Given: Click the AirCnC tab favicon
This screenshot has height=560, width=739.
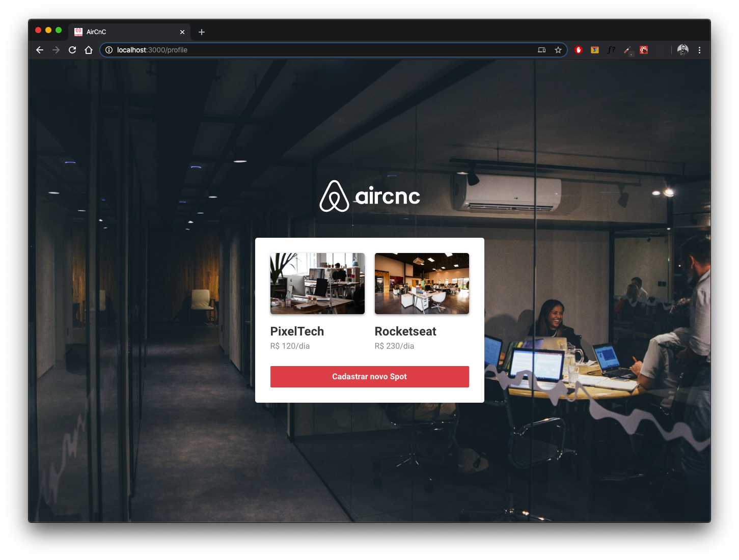Looking at the screenshot, I should click(78, 32).
